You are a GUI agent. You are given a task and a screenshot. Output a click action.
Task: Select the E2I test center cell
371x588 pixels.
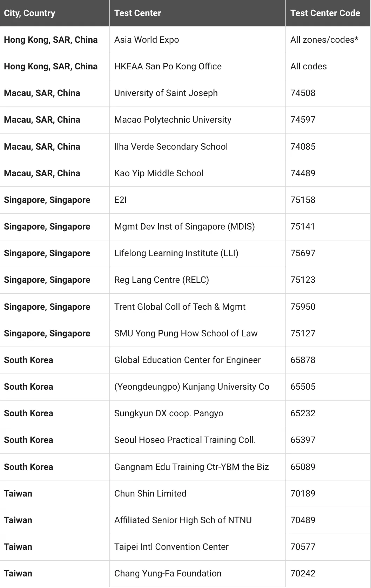(120, 200)
